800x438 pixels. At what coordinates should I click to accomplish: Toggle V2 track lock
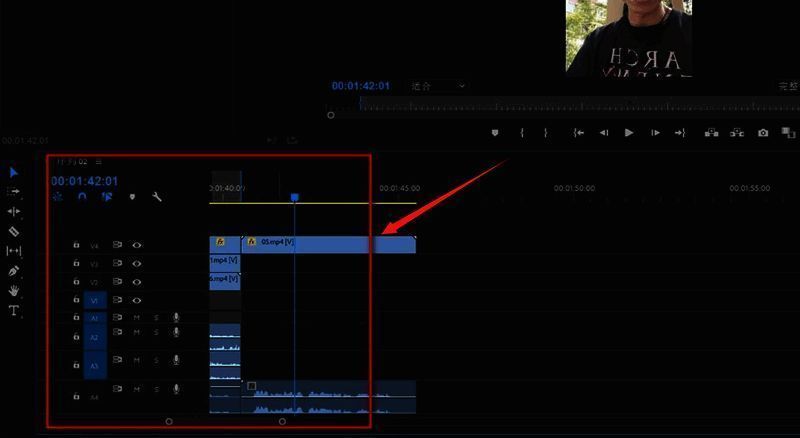tap(76, 281)
